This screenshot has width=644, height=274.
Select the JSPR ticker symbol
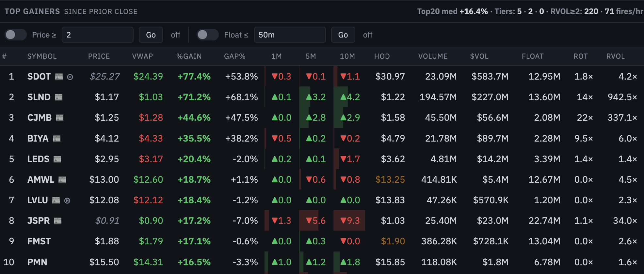[39, 221]
